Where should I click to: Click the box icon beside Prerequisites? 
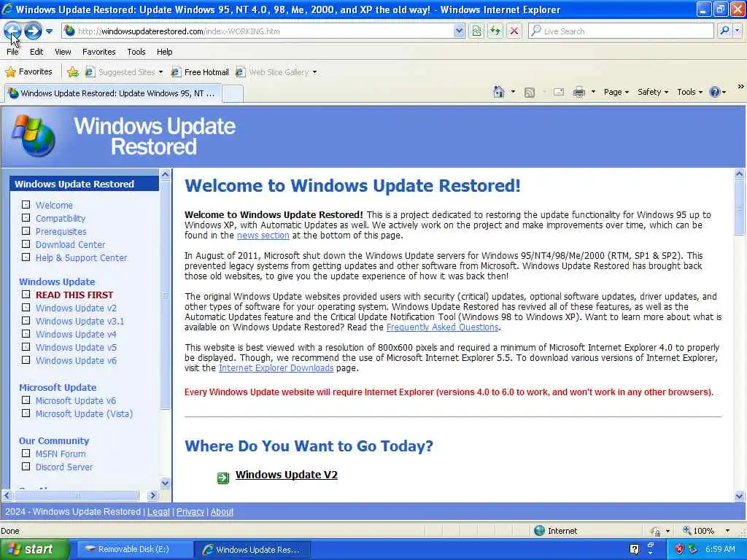click(26, 231)
